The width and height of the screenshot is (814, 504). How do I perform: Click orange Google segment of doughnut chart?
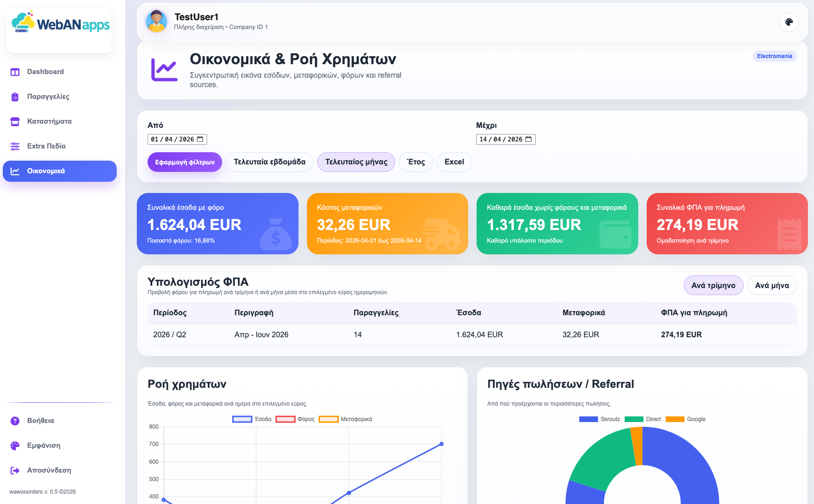coord(637,446)
